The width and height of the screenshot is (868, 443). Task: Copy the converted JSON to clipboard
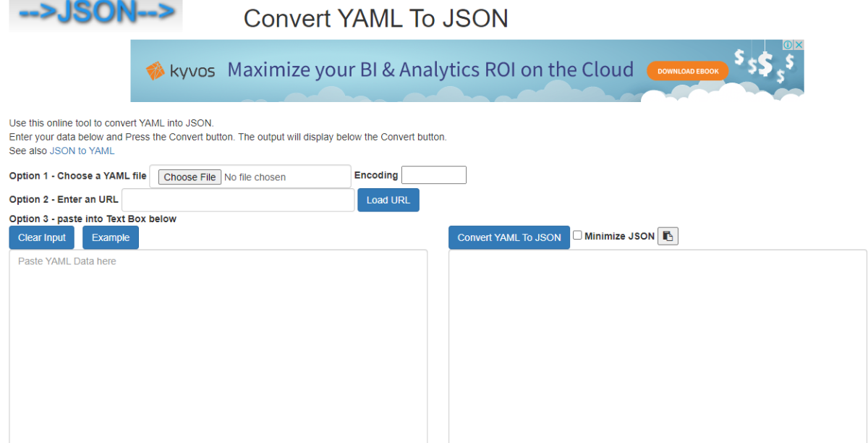(668, 235)
